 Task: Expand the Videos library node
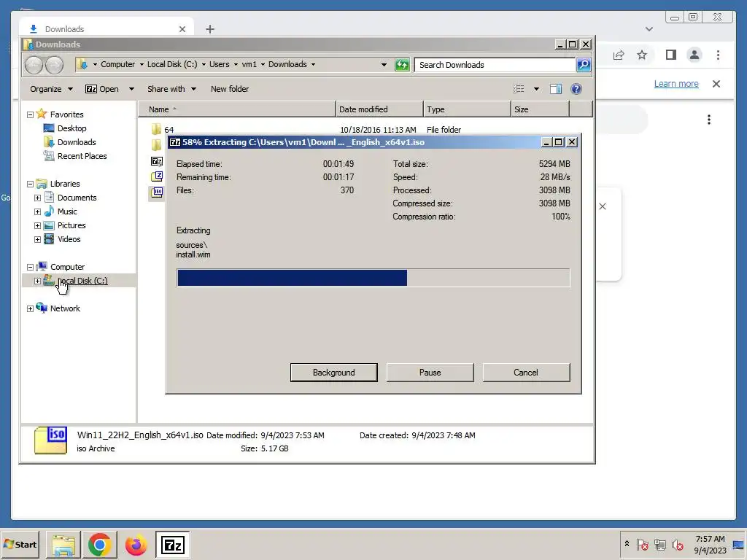[x=38, y=239]
